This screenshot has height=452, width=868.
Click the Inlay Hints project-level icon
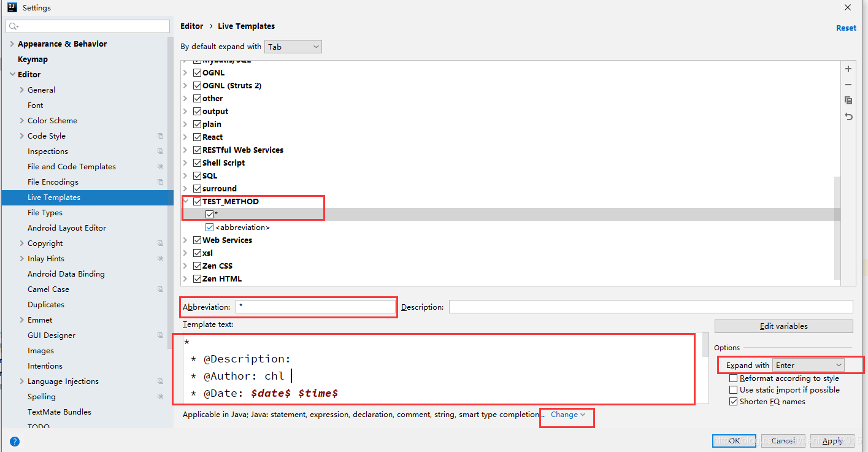click(160, 259)
